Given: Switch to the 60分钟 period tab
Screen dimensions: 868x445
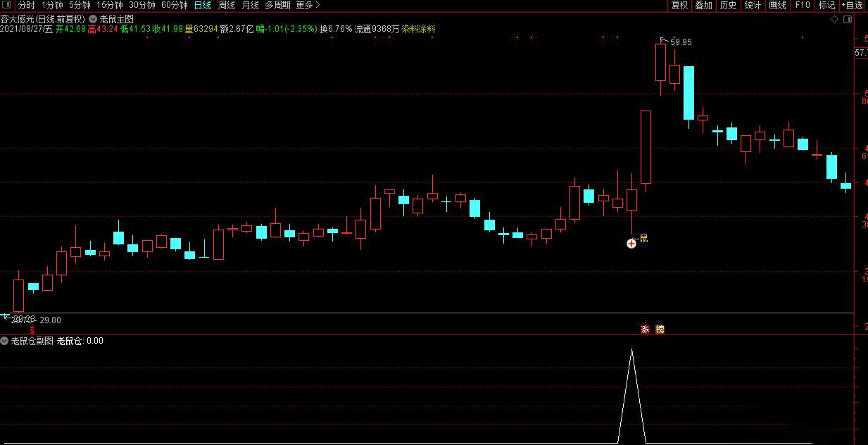Looking at the screenshot, I should pyautogui.click(x=174, y=6).
